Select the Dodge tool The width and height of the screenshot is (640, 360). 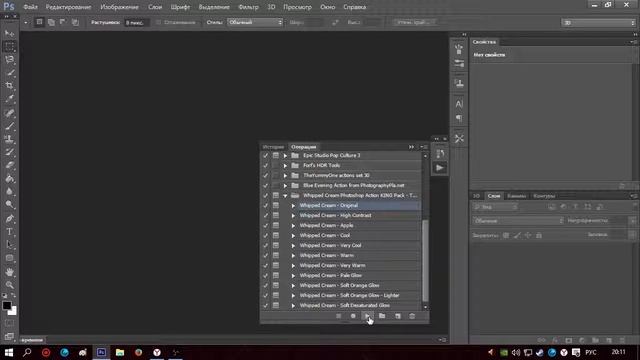tap(9, 204)
